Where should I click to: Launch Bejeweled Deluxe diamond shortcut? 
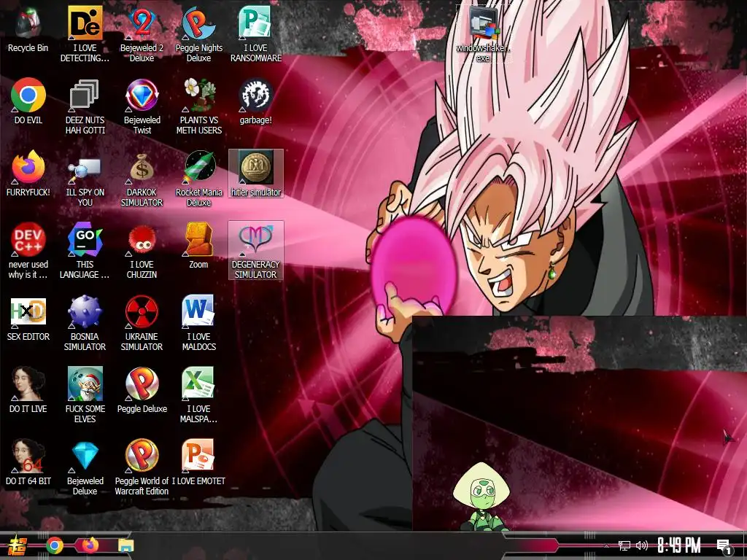click(85, 467)
